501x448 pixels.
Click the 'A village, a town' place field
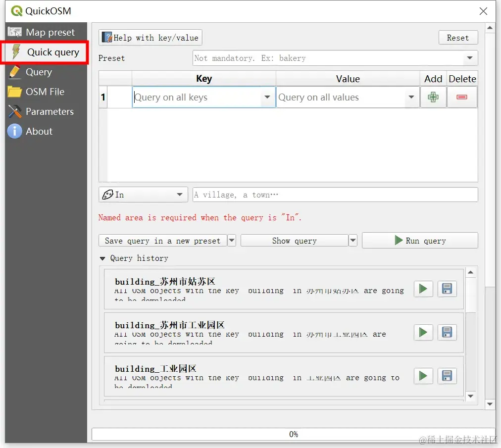[x=335, y=195]
